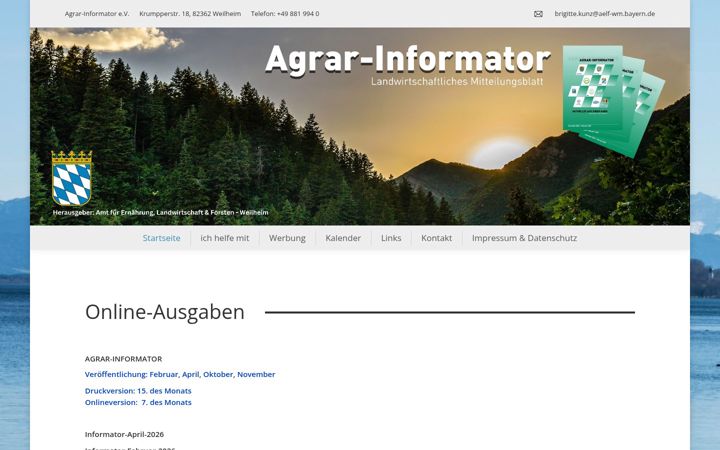The width and height of the screenshot is (720, 450).
Task: Click the email envelope icon
Action: 538,14
